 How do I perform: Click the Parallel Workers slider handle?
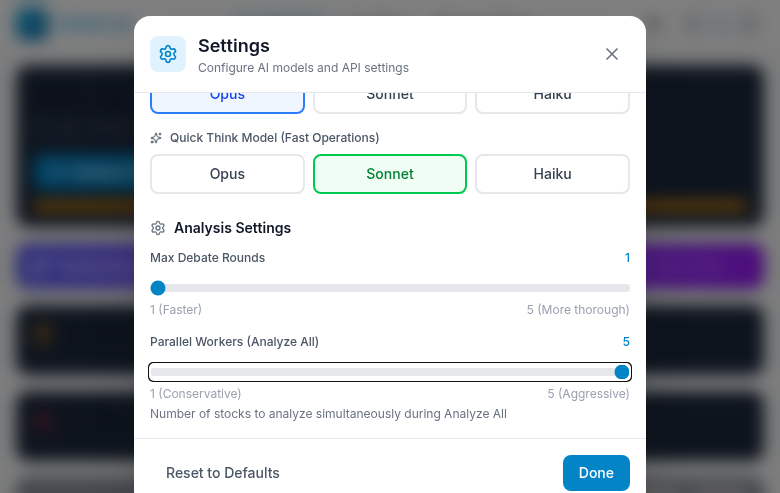pyautogui.click(x=622, y=372)
